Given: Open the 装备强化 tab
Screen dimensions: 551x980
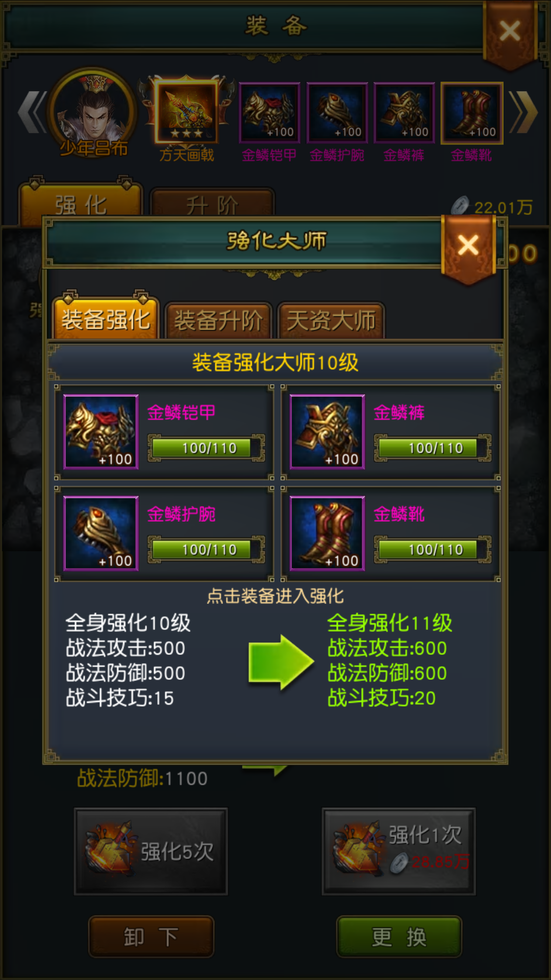Looking at the screenshot, I should click(x=106, y=319).
